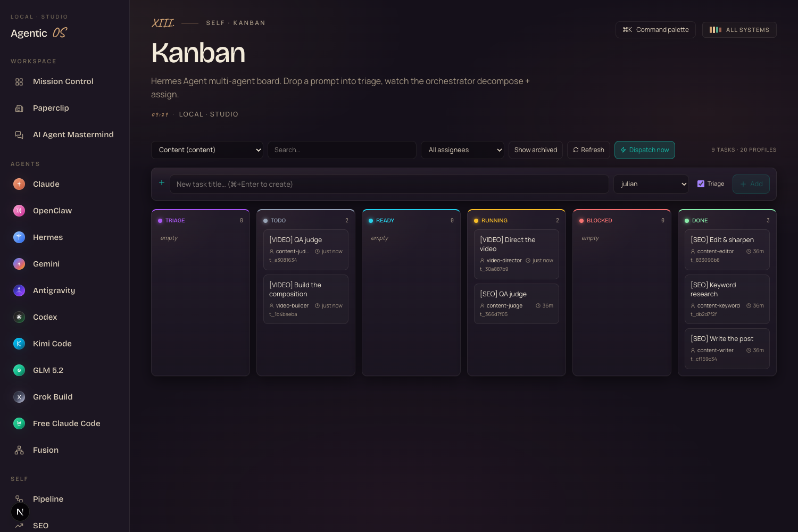
Task: Open the All assignees dropdown
Action: pos(462,150)
